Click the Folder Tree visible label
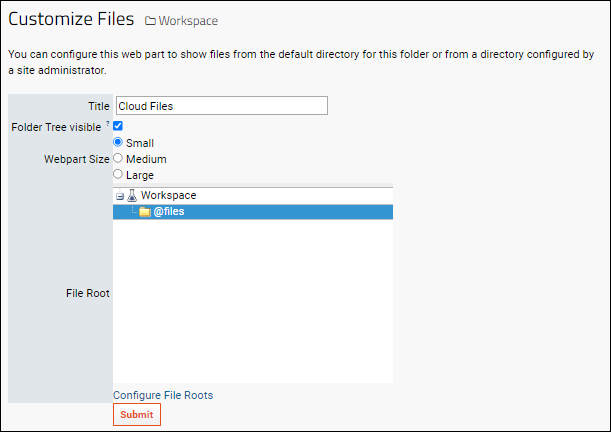This screenshot has width=611, height=432. pos(56,127)
